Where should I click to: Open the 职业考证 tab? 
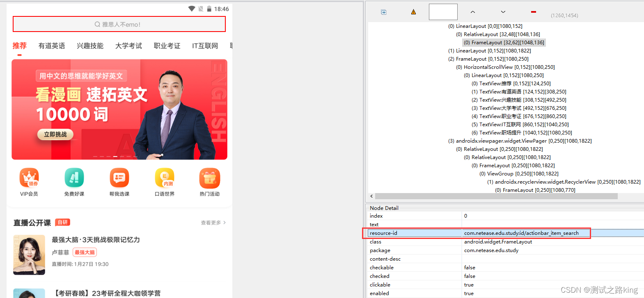(x=167, y=46)
